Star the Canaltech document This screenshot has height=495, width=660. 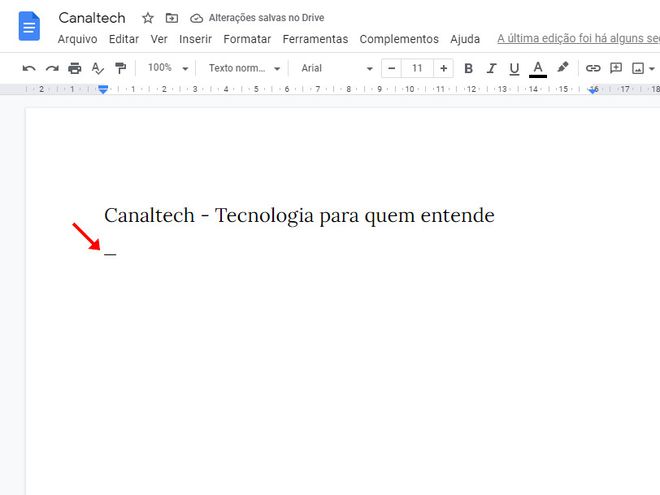click(x=148, y=18)
